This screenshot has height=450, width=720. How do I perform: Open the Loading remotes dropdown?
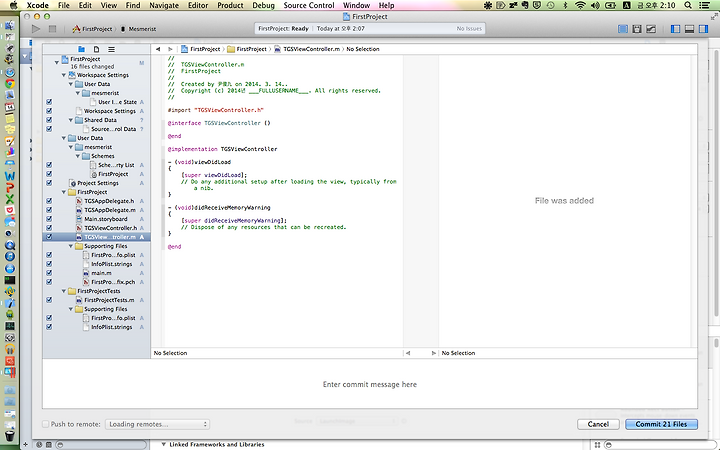click(x=158, y=424)
